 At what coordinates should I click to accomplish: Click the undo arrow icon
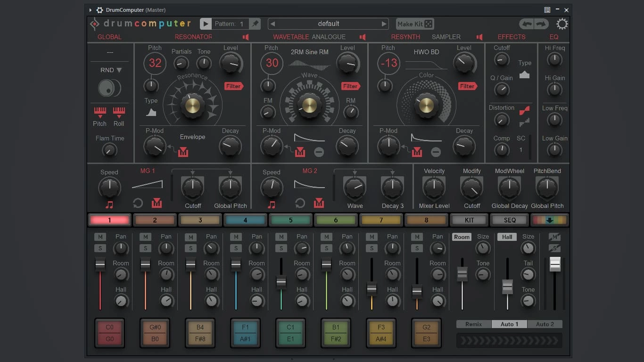click(x=526, y=24)
